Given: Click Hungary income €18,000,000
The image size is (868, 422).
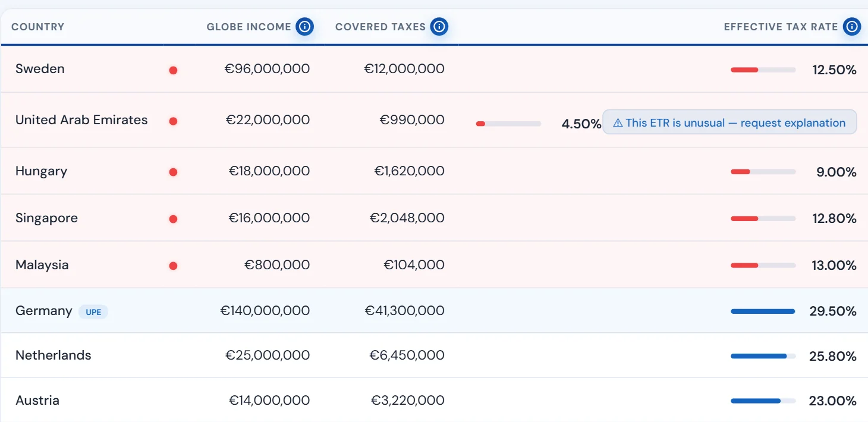Looking at the screenshot, I should point(269,171).
